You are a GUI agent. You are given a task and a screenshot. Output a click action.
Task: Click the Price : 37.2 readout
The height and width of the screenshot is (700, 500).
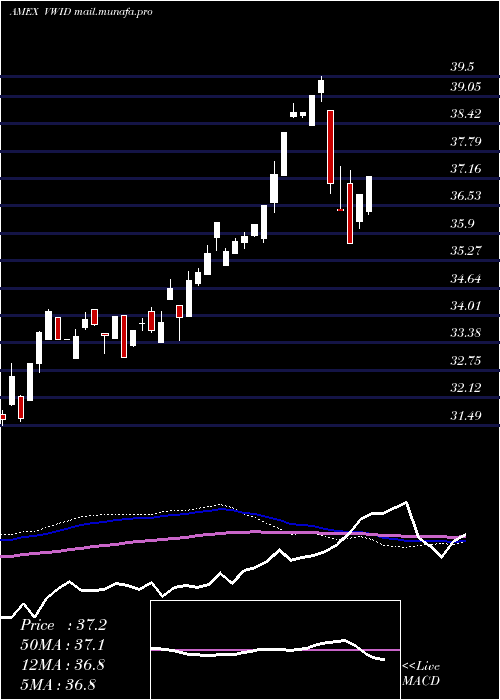coord(63,625)
